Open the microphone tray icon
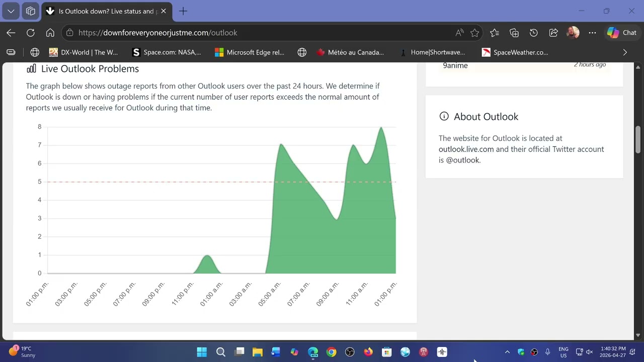The image size is (644, 362). click(547, 352)
